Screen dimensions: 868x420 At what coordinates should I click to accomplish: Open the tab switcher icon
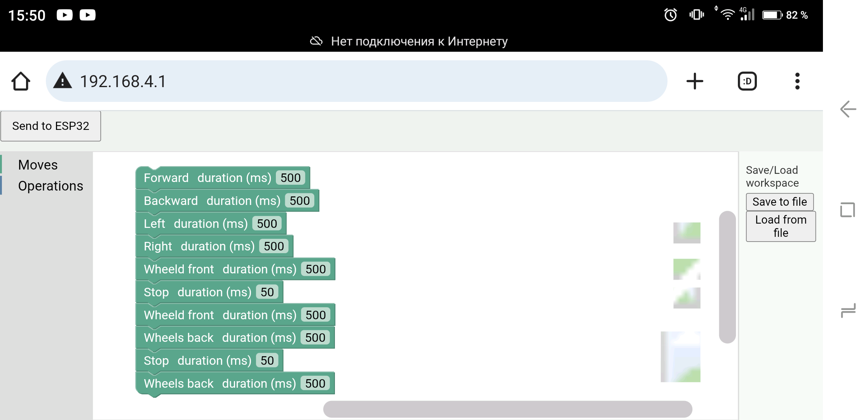[x=747, y=81]
